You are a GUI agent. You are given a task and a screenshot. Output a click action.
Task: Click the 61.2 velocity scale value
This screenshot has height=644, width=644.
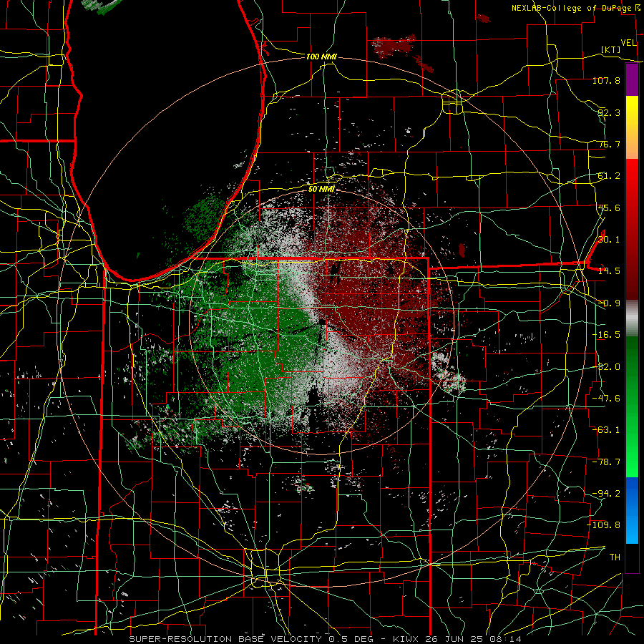coord(609,176)
